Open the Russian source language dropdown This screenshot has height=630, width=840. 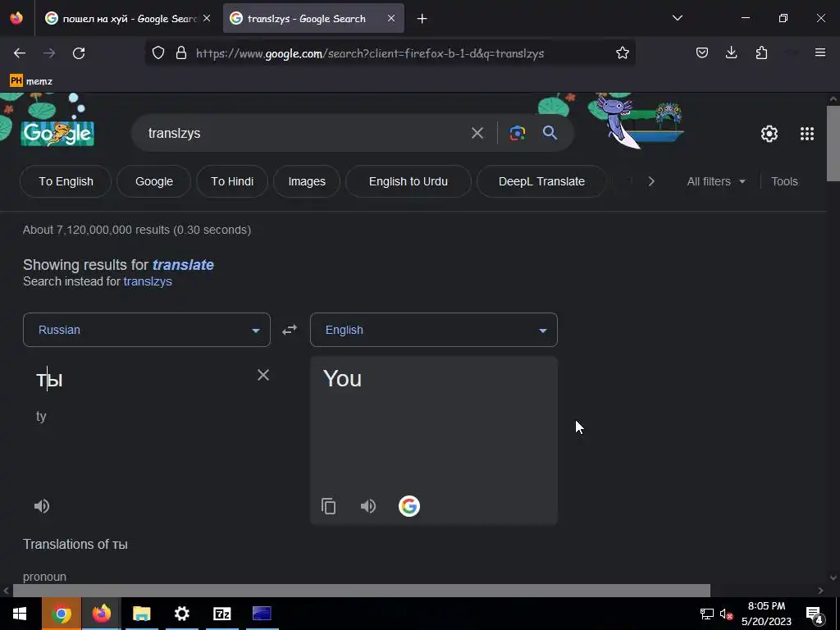tap(147, 330)
